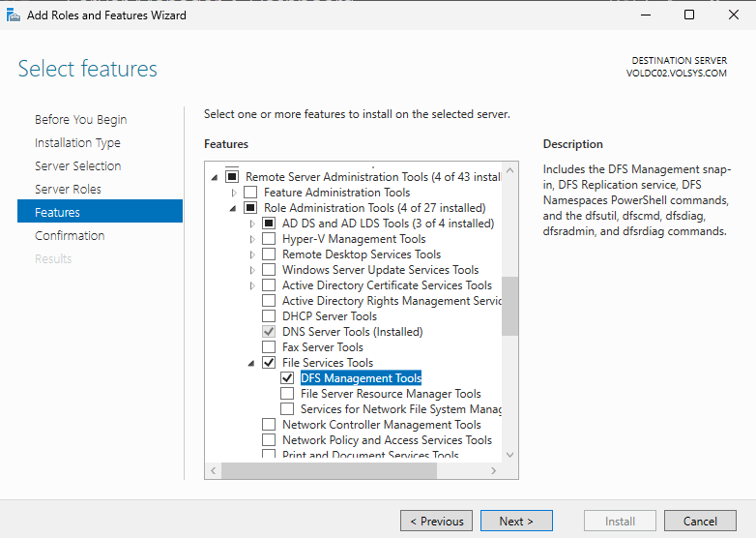Click the wizard icon in title bar

pos(14,15)
